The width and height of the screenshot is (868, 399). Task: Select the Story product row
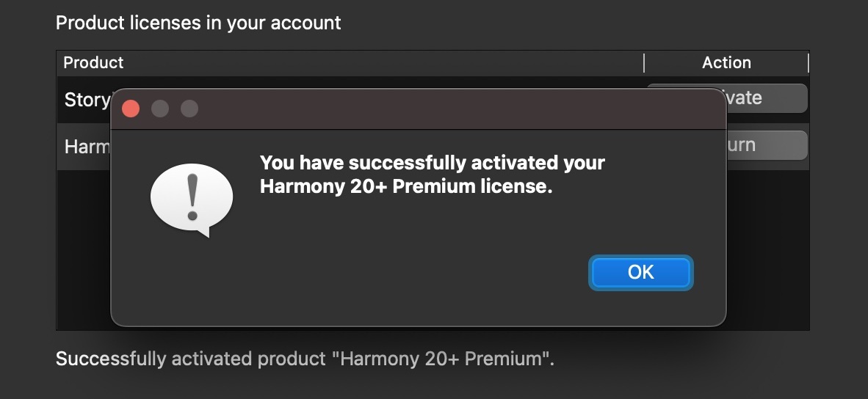85,100
